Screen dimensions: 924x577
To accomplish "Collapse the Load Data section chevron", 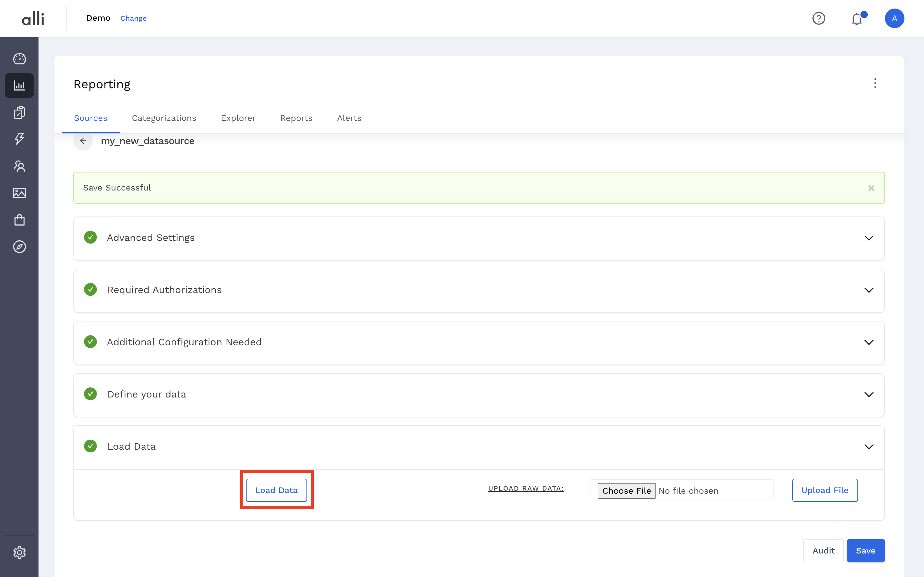I will pos(869,447).
